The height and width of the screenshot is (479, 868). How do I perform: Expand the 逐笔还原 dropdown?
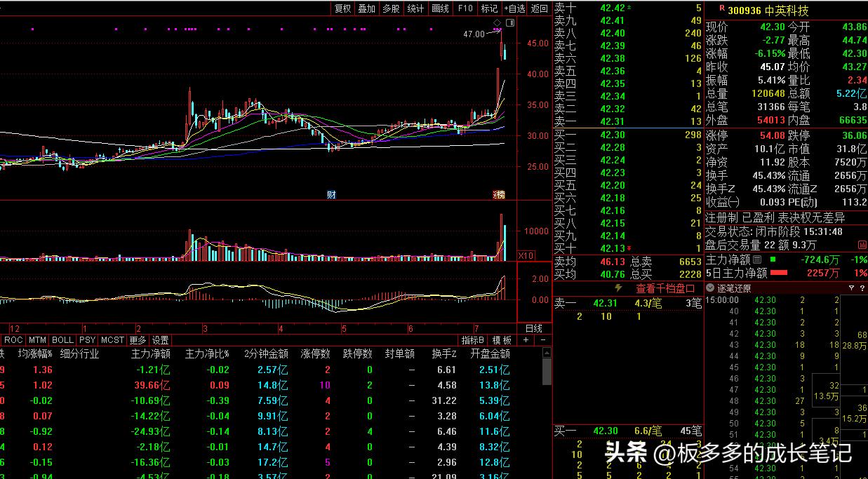[x=709, y=289]
